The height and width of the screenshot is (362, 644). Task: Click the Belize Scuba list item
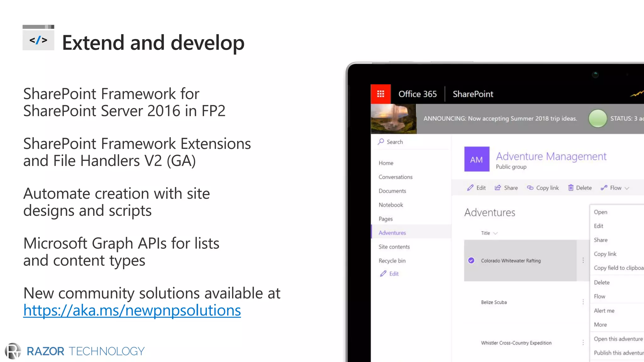[x=494, y=302]
